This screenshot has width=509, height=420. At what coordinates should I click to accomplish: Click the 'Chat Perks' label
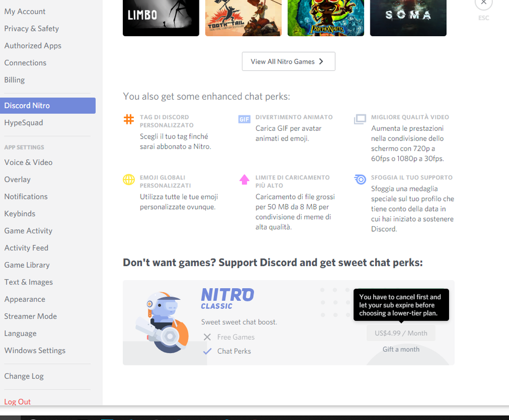pyautogui.click(x=234, y=351)
